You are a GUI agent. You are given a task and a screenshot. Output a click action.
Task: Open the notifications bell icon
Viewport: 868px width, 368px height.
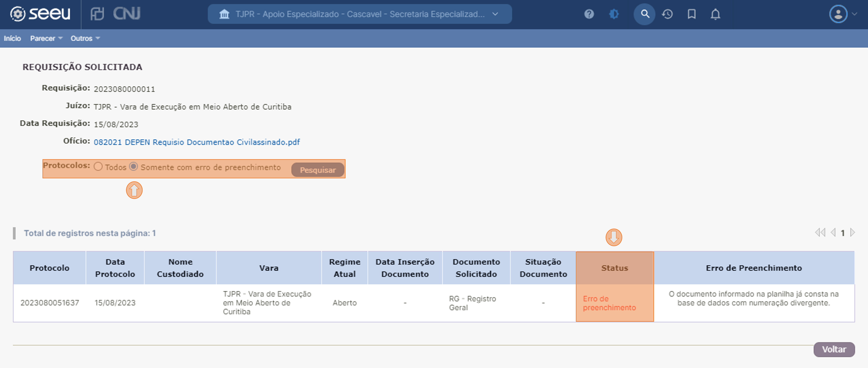click(x=715, y=14)
